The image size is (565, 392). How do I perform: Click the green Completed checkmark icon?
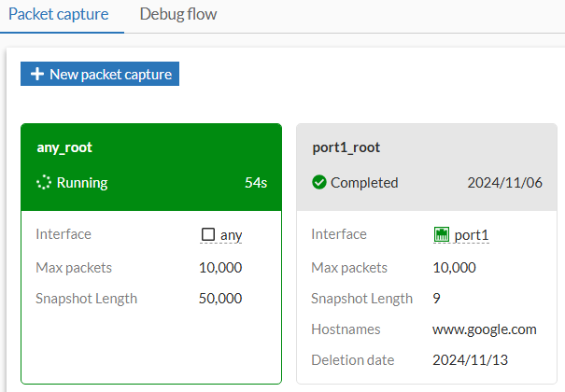click(318, 183)
